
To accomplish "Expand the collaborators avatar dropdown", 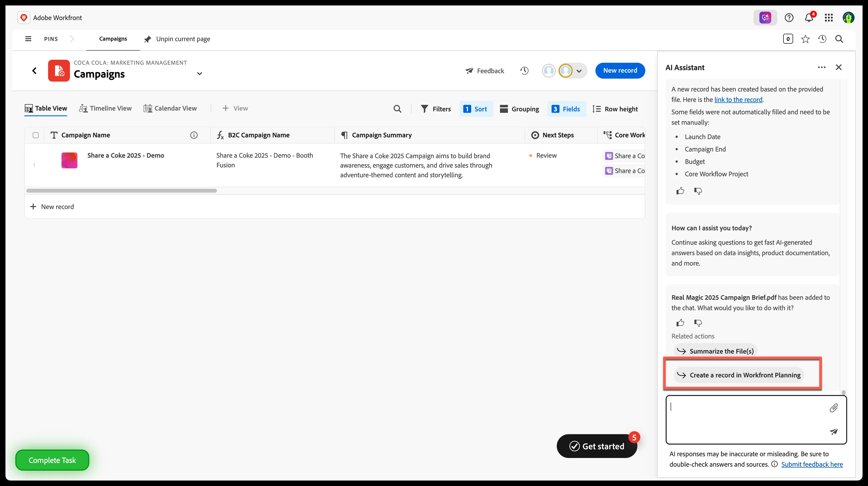I will 579,71.
